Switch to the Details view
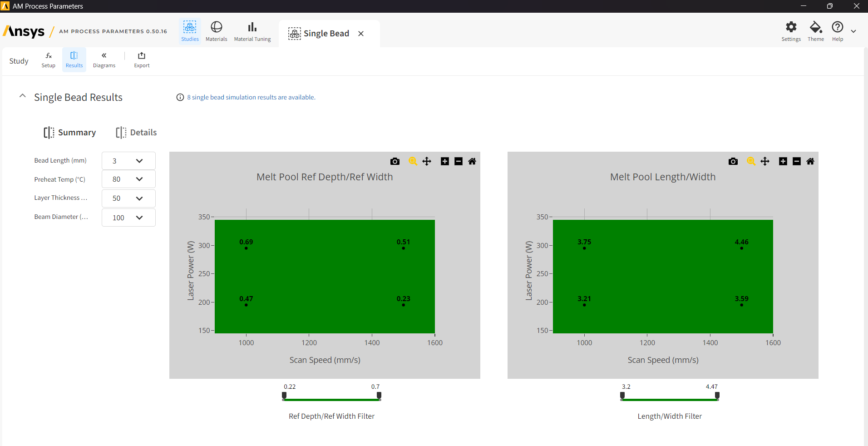 pyautogui.click(x=136, y=133)
